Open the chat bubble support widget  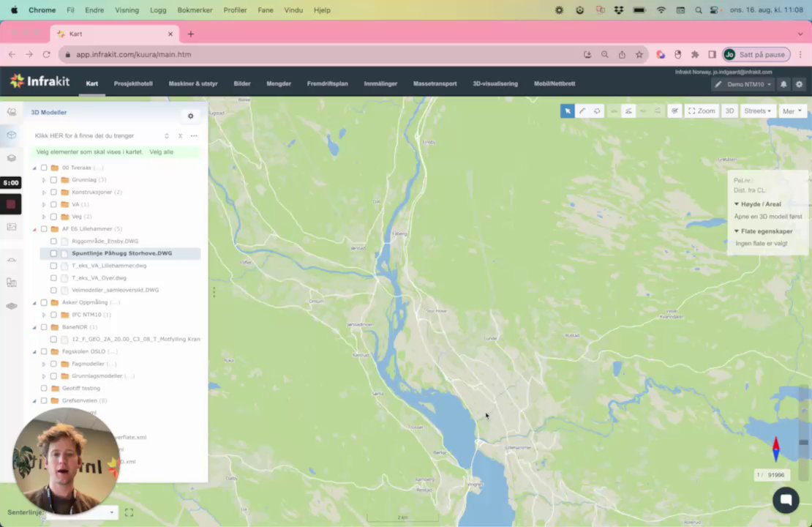tap(786, 499)
